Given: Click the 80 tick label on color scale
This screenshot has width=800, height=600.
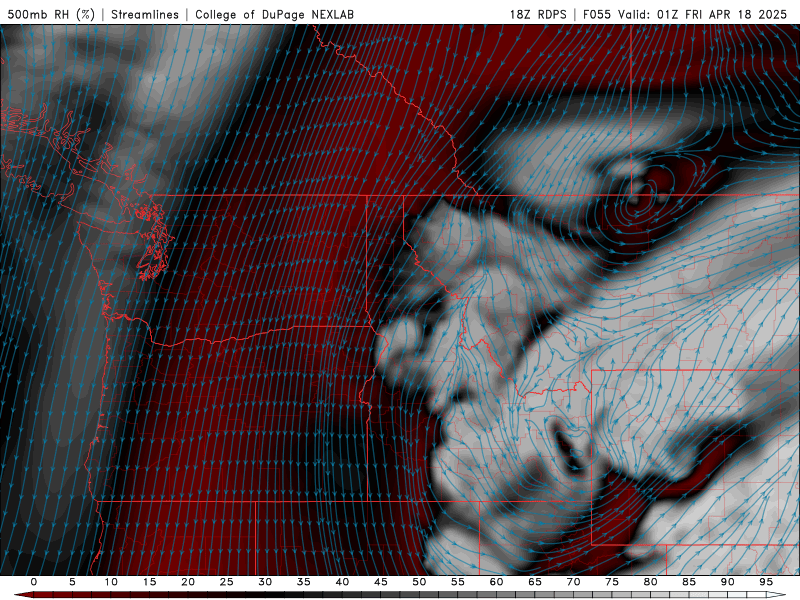Looking at the screenshot, I should click(x=650, y=582).
